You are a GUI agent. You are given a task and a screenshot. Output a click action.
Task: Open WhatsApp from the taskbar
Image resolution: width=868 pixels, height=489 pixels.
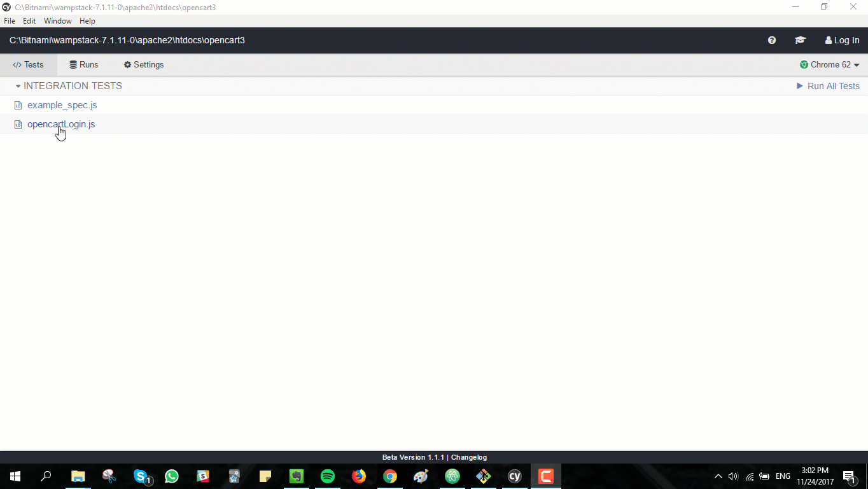pos(172,476)
